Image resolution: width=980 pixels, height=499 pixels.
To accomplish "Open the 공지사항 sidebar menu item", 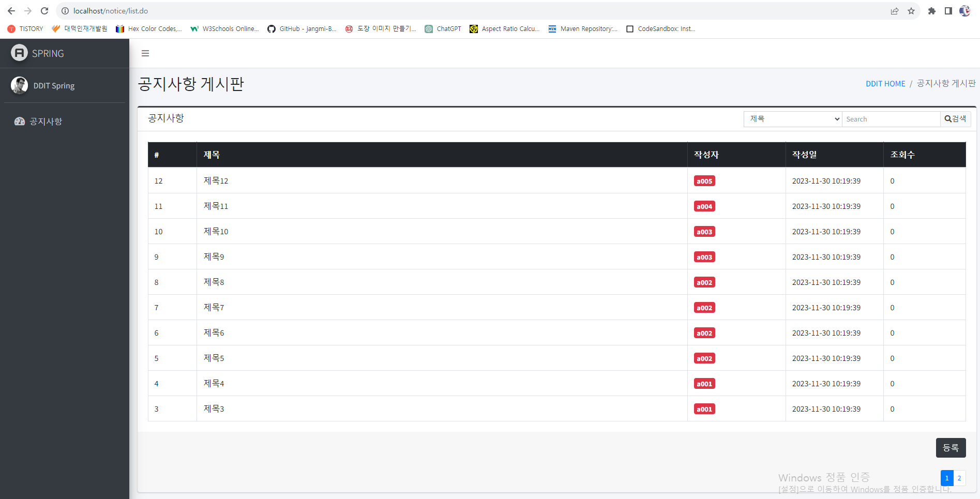I will 65,122.
